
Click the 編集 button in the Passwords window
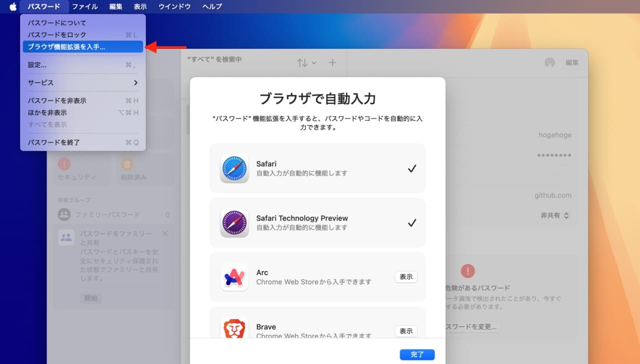pos(572,63)
